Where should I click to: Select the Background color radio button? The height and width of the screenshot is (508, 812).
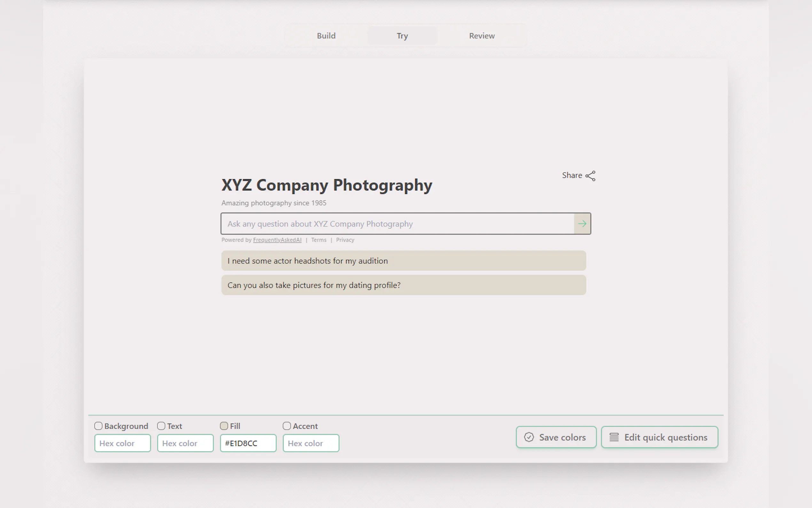point(98,426)
